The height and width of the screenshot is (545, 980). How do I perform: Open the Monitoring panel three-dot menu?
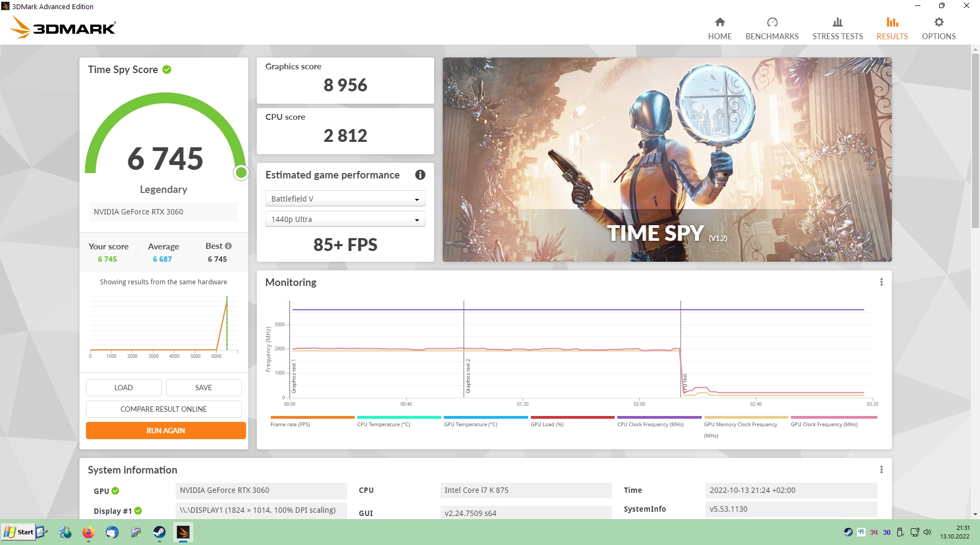pos(881,282)
